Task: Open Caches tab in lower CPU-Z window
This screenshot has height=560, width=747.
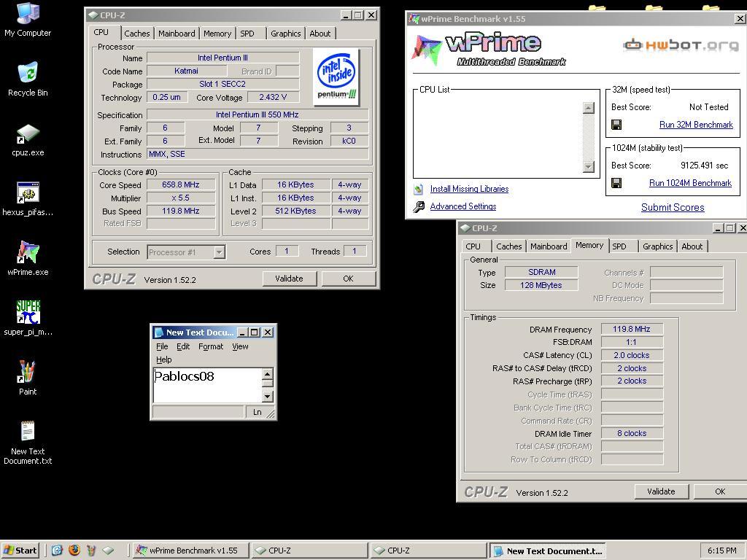Action: [508, 246]
